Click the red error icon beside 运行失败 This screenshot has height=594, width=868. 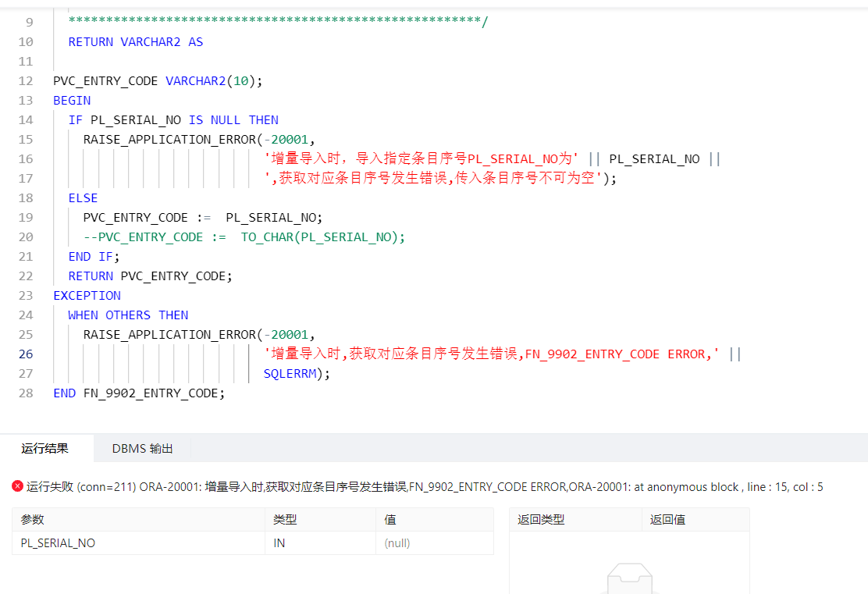[x=17, y=486]
